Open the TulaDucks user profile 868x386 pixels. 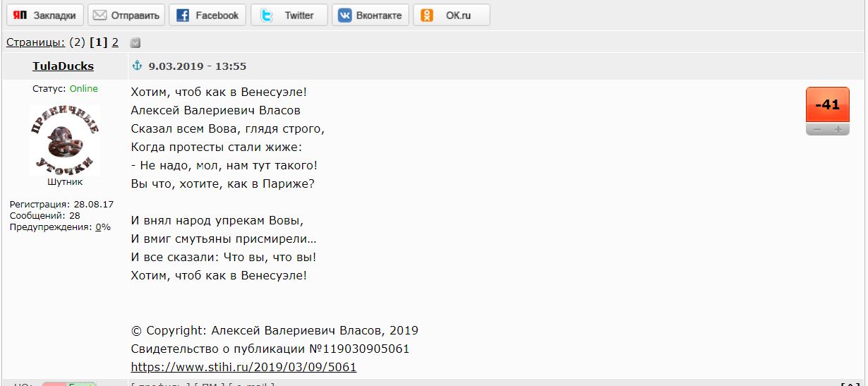[x=63, y=66]
